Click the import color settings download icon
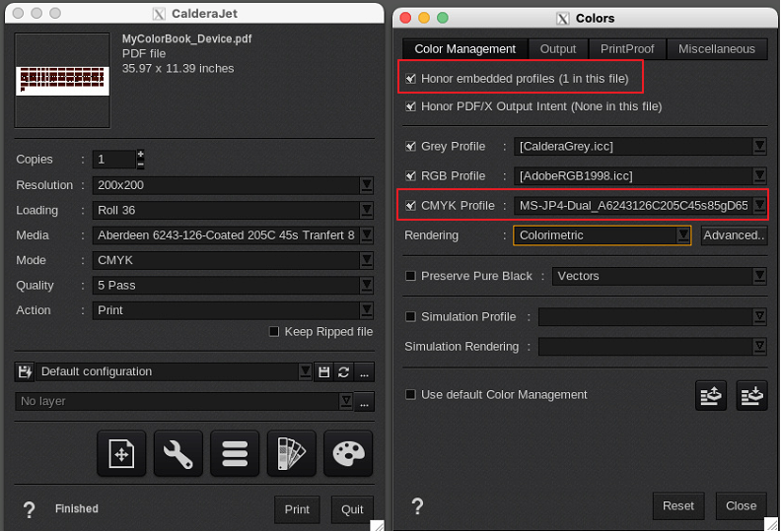 [x=751, y=395]
